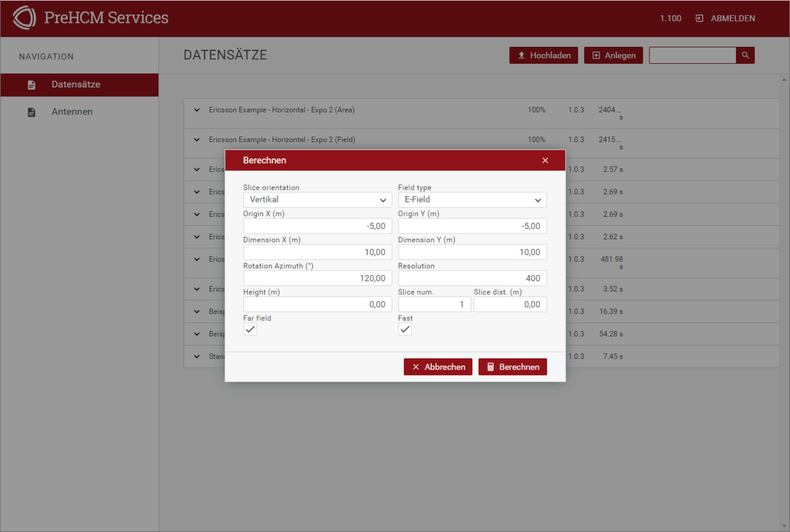790x532 pixels.
Task: Click the search text box in header
Action: click(x=692, y=55)
